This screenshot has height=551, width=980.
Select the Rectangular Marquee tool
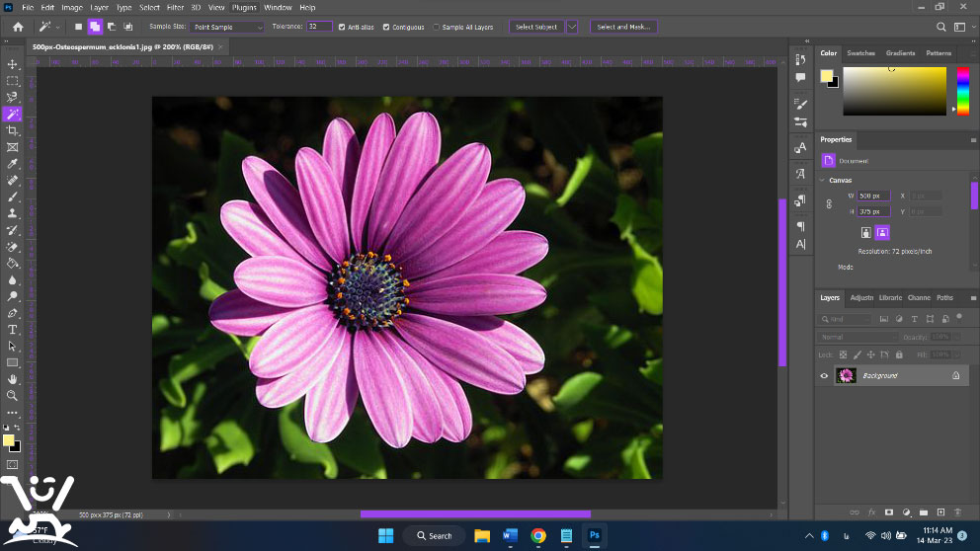click(x=12, y=81)
